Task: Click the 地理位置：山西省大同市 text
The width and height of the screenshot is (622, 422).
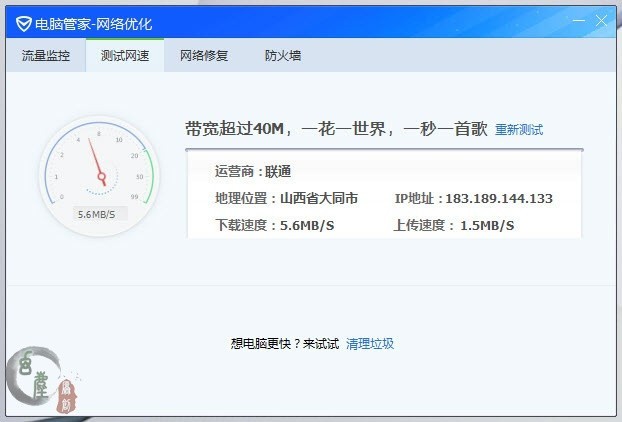Action: pyautogui.click(x=286, y=198)
